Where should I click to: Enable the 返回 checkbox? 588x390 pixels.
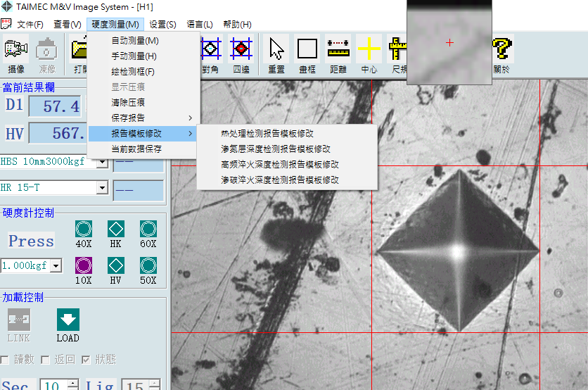pyautogui.click(x=46, y=360)
